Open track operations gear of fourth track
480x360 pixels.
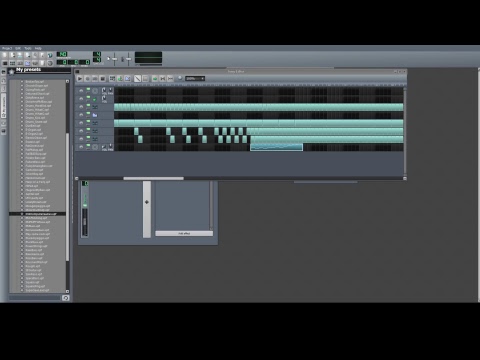point(81,115)
